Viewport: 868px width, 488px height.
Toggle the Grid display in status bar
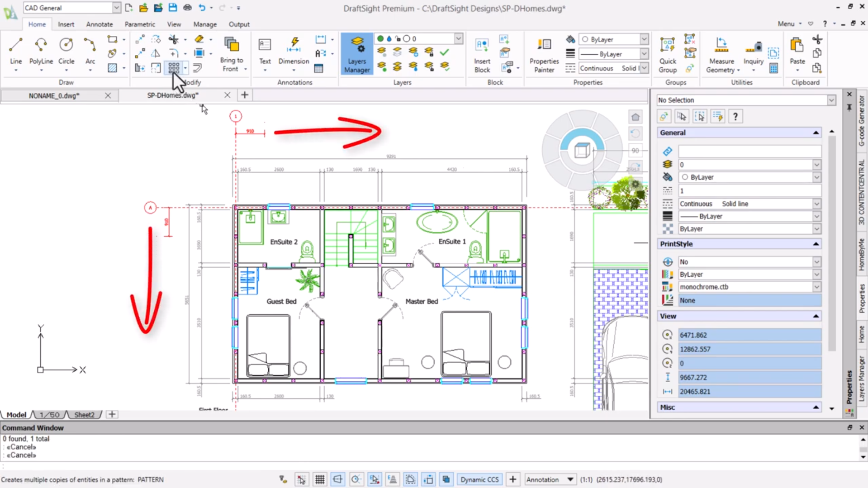coord(320,479)
